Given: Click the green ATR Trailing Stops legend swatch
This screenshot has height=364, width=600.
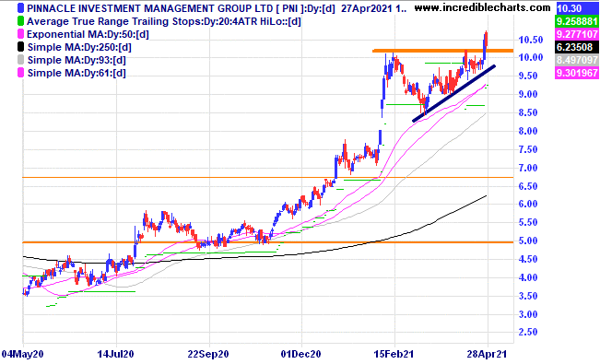Looking at the screenshot, I should pyautogui.click(x=20, y=21).
